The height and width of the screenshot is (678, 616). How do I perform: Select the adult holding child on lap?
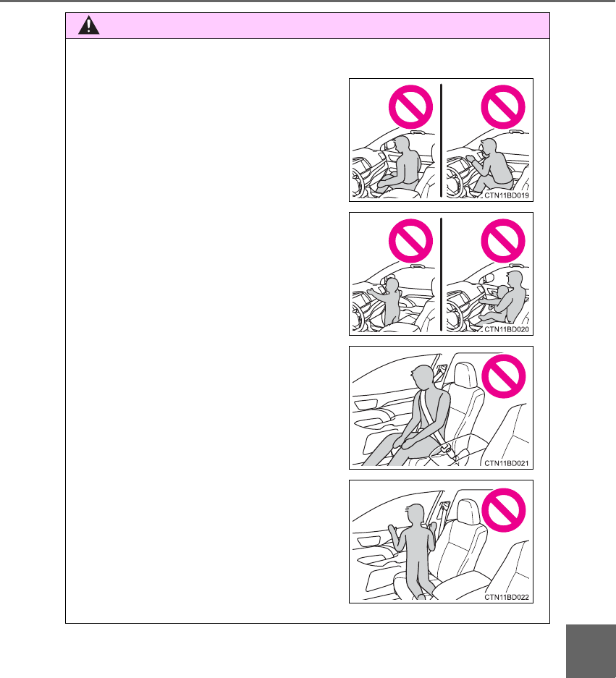pyautogui.click(x=504, y=297)
